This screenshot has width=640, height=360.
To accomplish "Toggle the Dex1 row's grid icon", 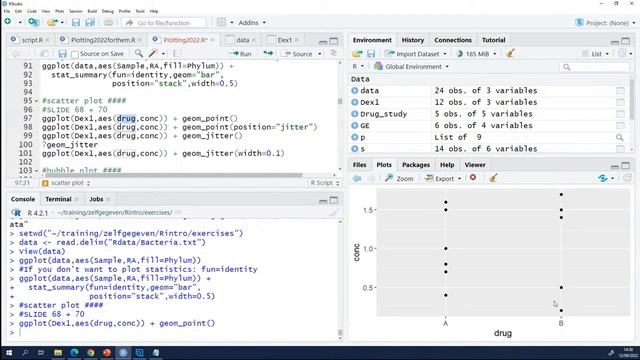I will point(620,102).
